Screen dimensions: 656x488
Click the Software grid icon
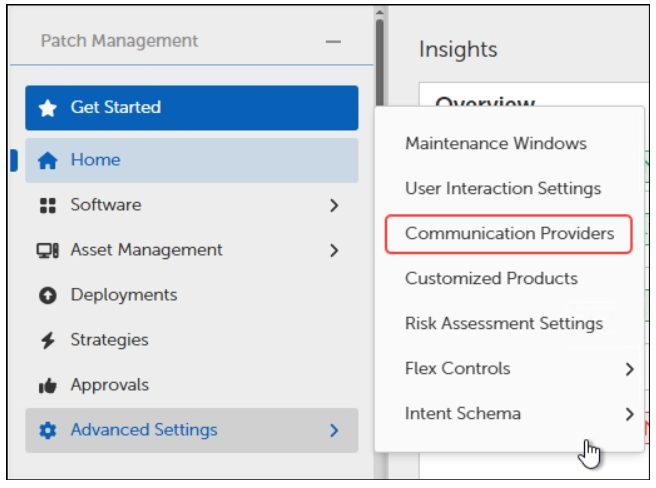click(47, 205)
